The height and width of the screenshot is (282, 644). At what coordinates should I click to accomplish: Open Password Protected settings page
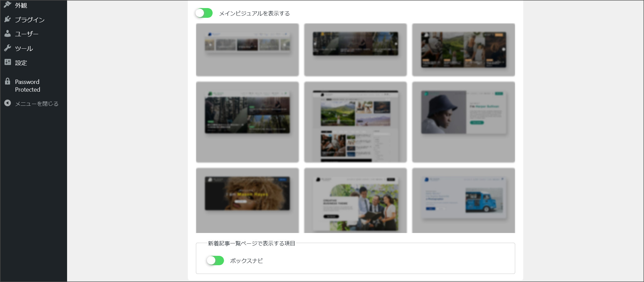pos(28,86)
